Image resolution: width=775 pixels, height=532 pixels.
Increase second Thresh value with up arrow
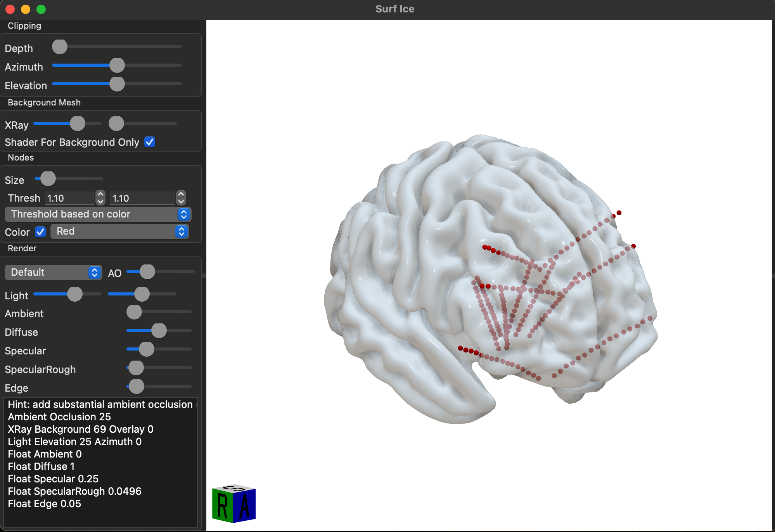[181, 194]
